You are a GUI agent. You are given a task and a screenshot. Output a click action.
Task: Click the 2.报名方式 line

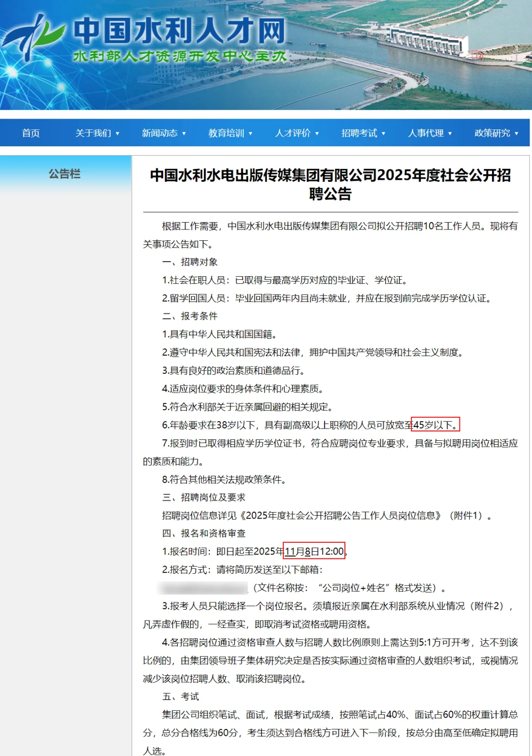pos(242,570)
